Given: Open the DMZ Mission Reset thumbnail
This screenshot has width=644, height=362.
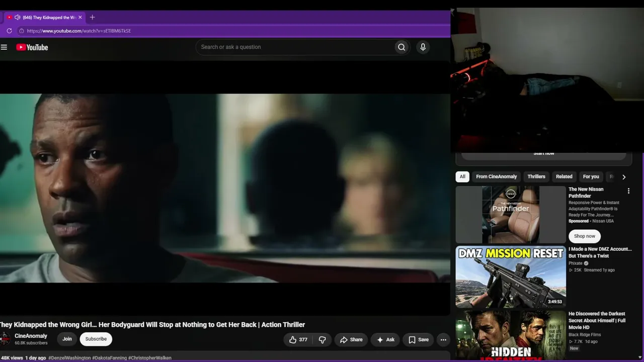Looking at the screenshot, I should [511, 277].
